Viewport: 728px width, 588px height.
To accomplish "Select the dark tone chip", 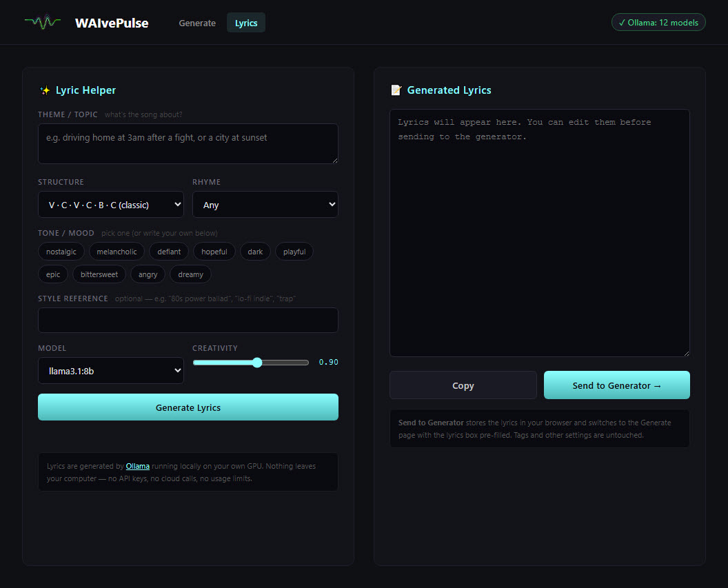I will coord(255,252).
